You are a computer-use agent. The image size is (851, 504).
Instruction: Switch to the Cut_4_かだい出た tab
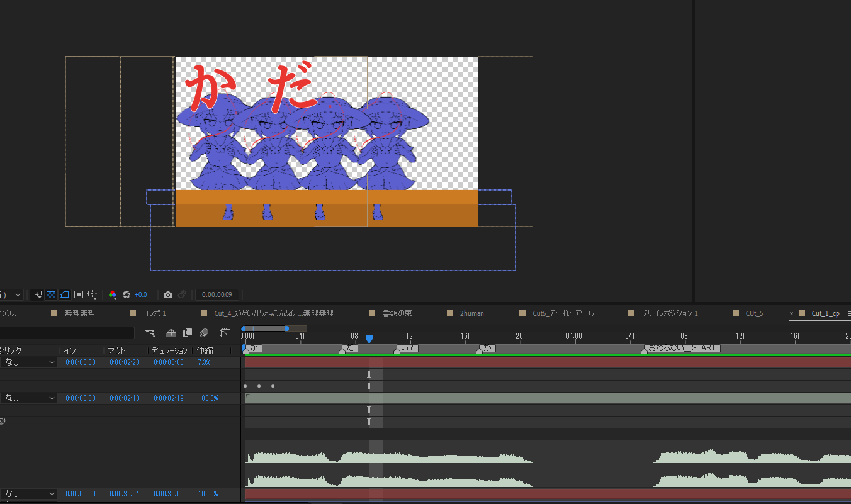(274, 313)
